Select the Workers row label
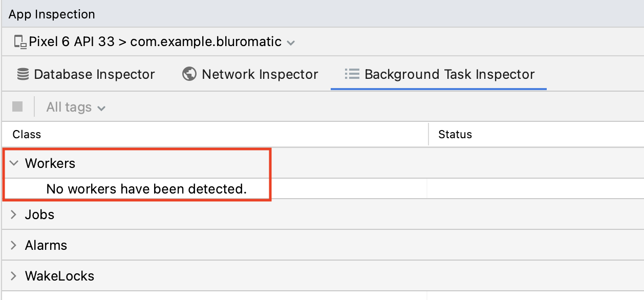This screenshot has width=644, height=300. [x=50, y=163]
